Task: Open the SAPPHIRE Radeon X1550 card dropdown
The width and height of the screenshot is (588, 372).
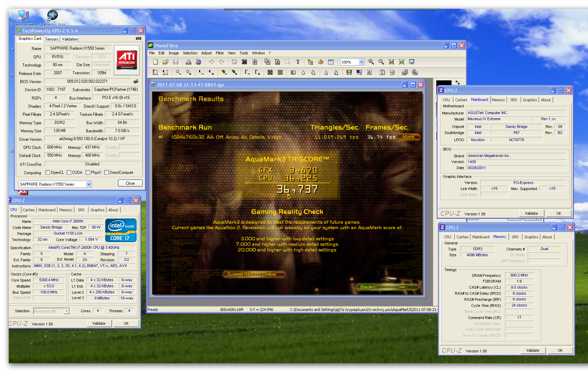Action: tap(89, 184)
